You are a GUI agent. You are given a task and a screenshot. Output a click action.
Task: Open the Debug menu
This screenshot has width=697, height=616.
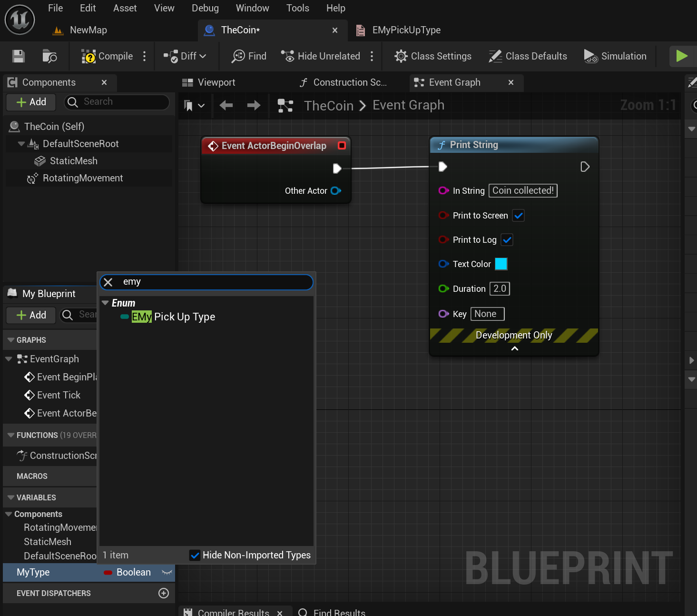coord(205,8)
